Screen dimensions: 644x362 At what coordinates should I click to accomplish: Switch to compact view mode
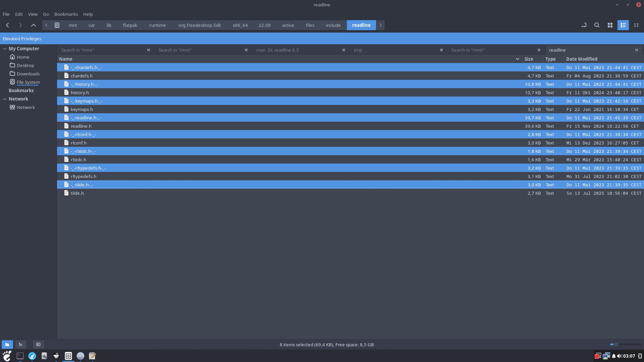coord(636,25)
